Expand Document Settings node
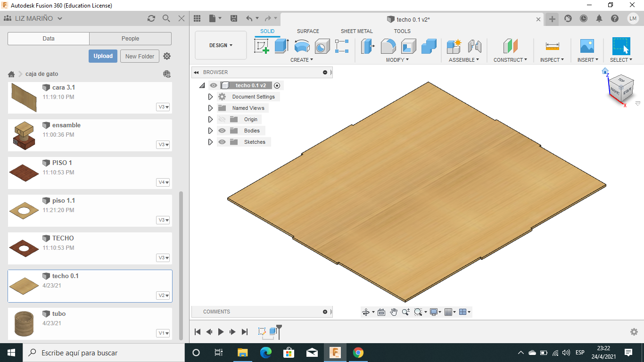 [211, 97]
